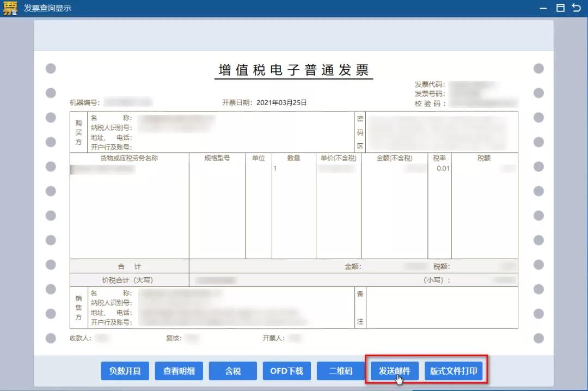This screenshot has width=588, height=391.
Task: Toggle 含税 tax-included display
Action: tap(232, 371)
